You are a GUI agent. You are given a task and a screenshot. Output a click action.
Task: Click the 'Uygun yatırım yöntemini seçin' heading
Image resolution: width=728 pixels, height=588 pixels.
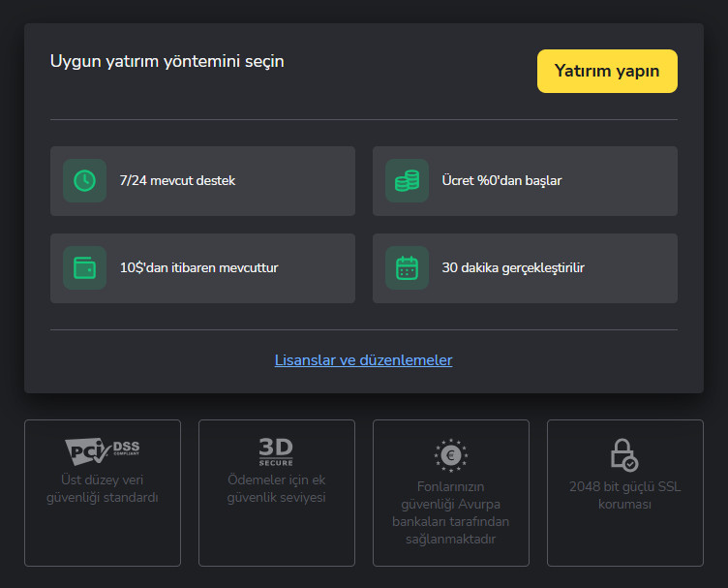pos(167,61)
